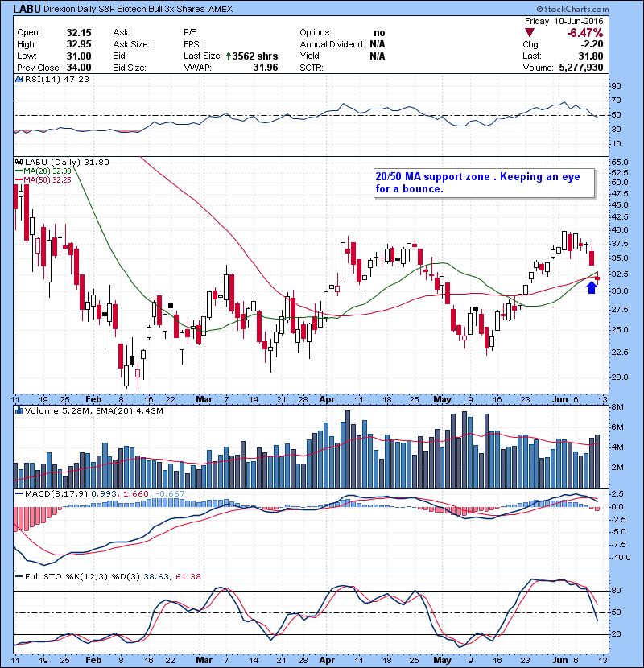
Task: Click the LABU (Daily) 31.80 legend
Action: [x=67, y=162]
